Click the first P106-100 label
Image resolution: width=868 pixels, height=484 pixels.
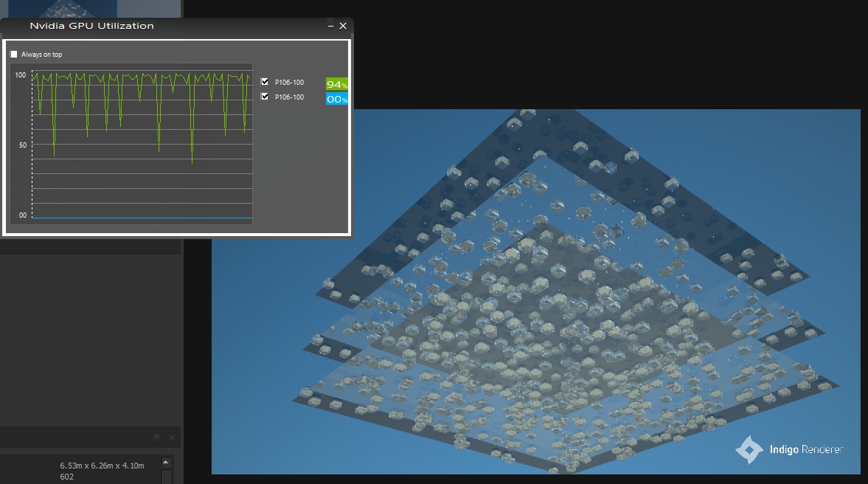pos(290,83)
